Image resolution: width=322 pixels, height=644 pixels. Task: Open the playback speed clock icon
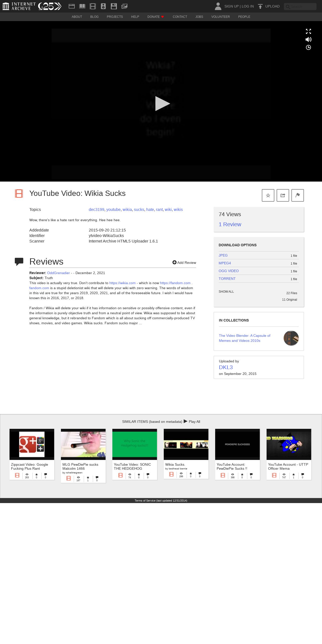point(308,47)
